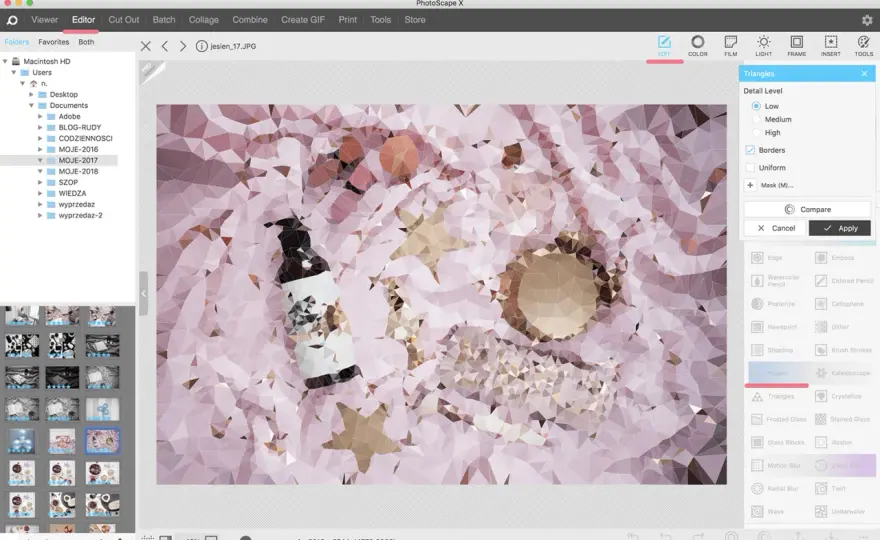This screenshot has width=880, height=540.
Task: Open settings gear in top bar
Action: [867, 20]
